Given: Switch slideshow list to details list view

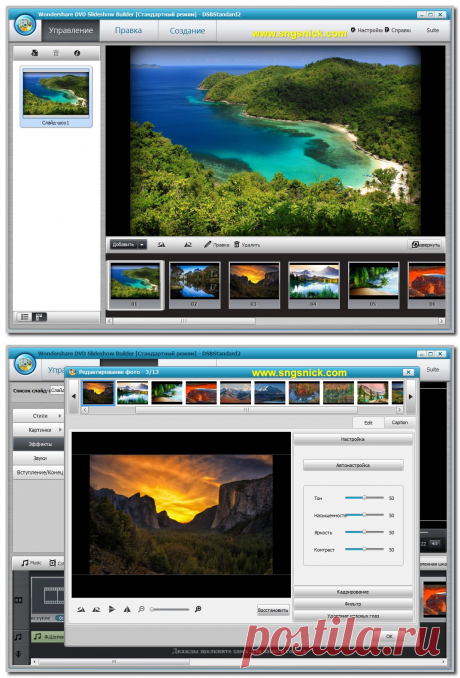Looking at the screenshot, I should coord(25,317).
